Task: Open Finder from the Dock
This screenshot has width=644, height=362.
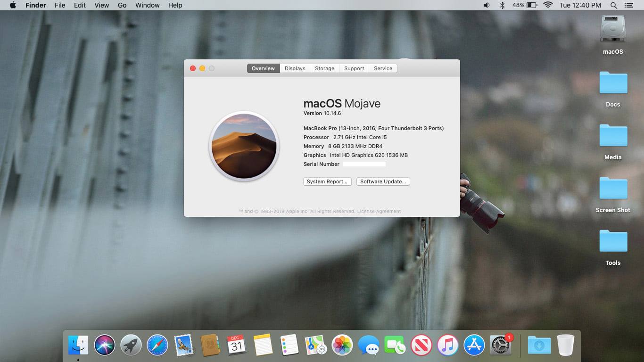Action: pos(78,345)
